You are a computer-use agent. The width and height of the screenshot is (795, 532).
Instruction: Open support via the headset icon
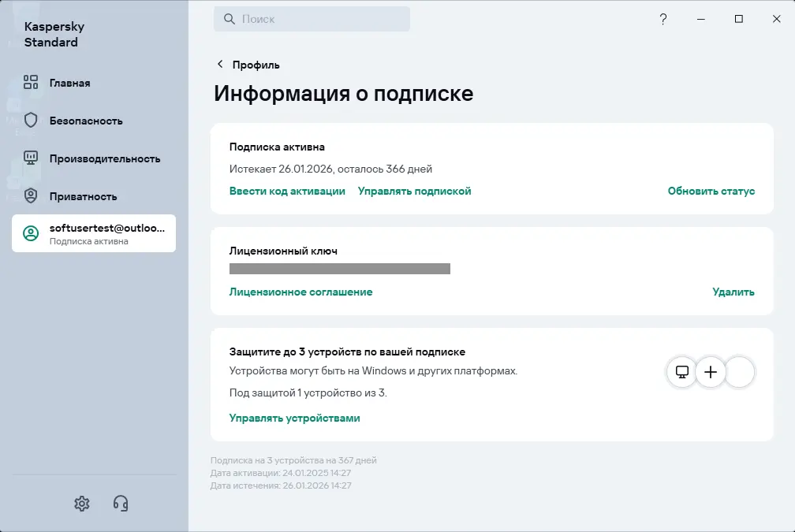(x=121, y=503)
